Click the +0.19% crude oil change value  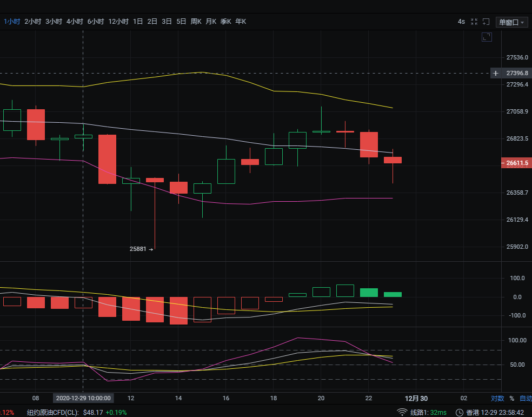(116, 413)
